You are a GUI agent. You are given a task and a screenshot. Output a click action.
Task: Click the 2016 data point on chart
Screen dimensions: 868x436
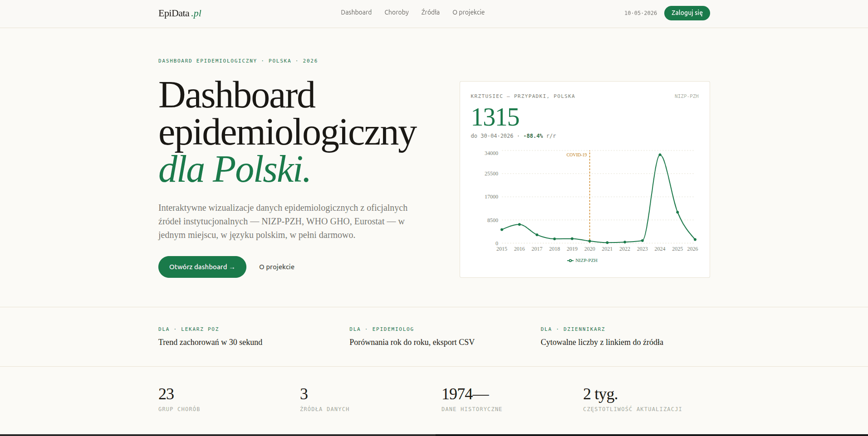tap(520, 224)
